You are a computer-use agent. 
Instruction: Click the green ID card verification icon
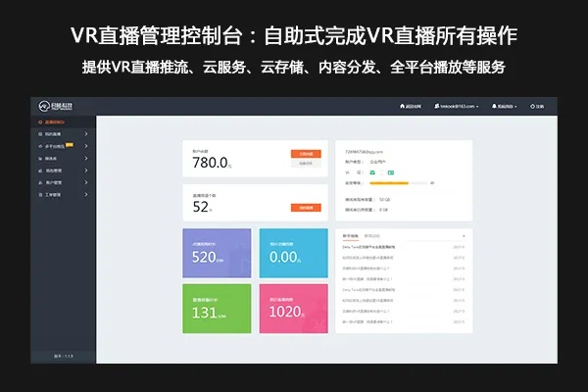(x=391, y=172)
